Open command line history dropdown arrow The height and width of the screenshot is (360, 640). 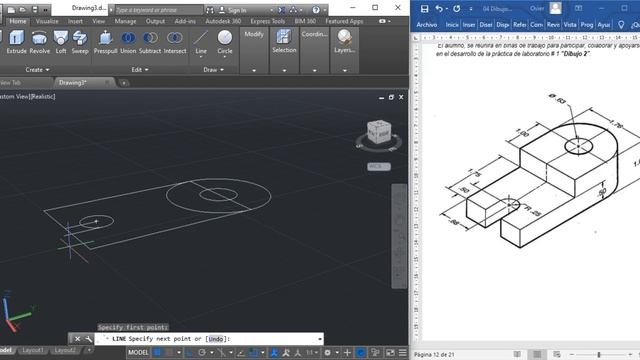pos(320,339)
